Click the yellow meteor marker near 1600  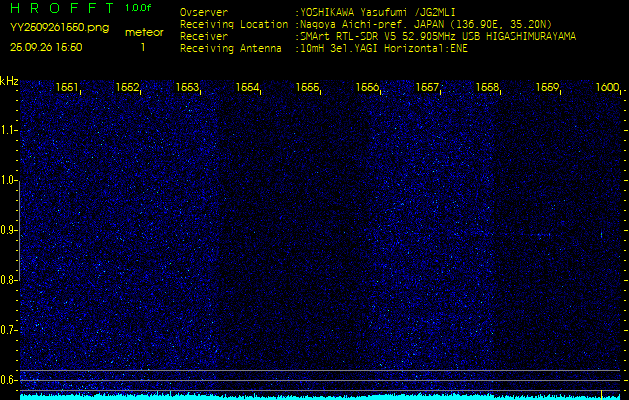pos(601,394)
